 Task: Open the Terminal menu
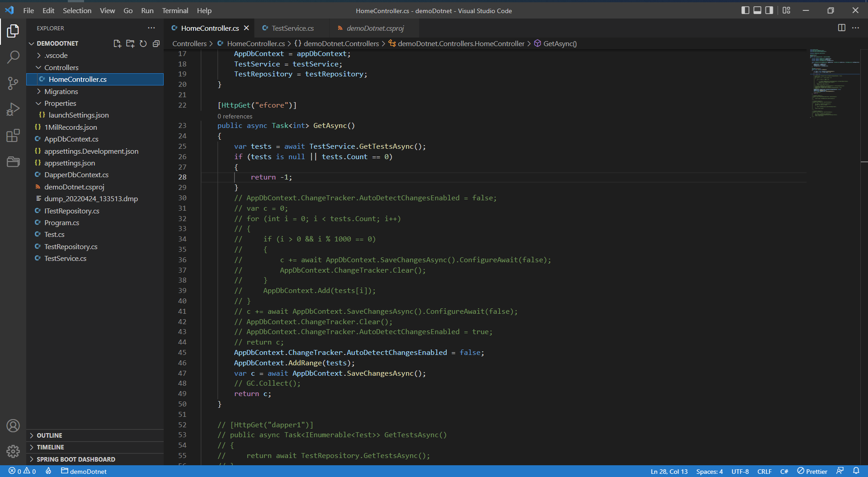175,10
